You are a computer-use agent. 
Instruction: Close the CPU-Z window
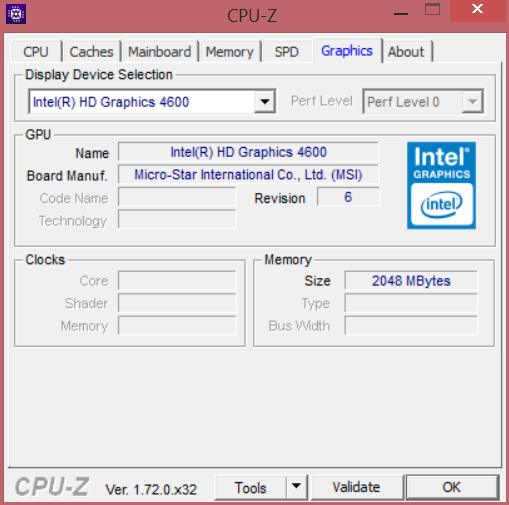pos(478,10)
